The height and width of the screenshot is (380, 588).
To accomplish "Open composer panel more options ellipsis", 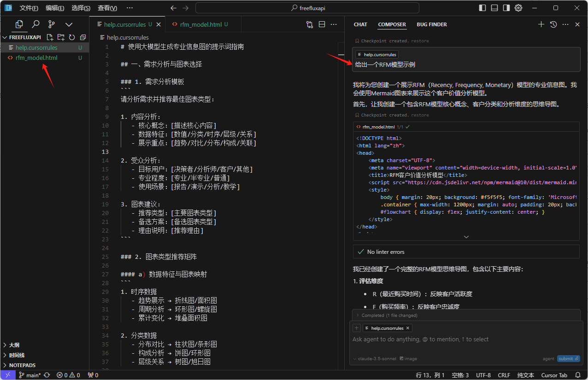I will click(565, 24).
